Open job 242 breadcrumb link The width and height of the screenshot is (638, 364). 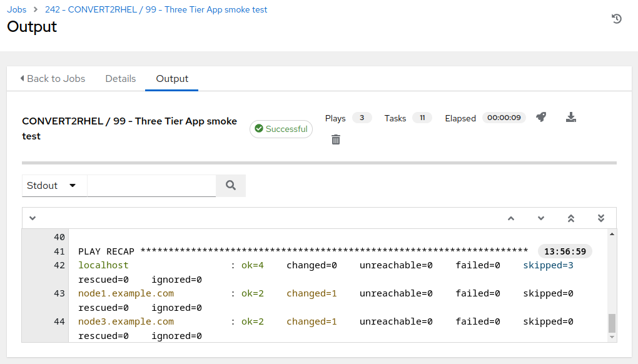point(156,10)
